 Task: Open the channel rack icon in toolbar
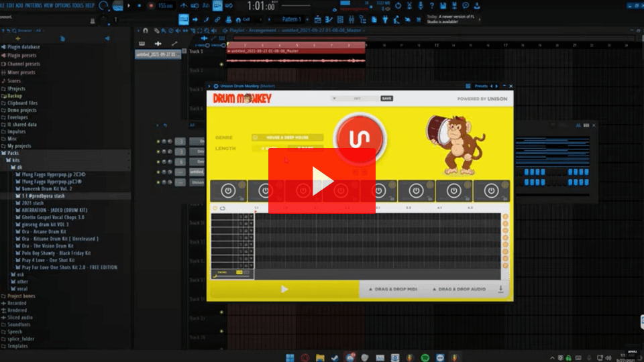click(340, 19)
